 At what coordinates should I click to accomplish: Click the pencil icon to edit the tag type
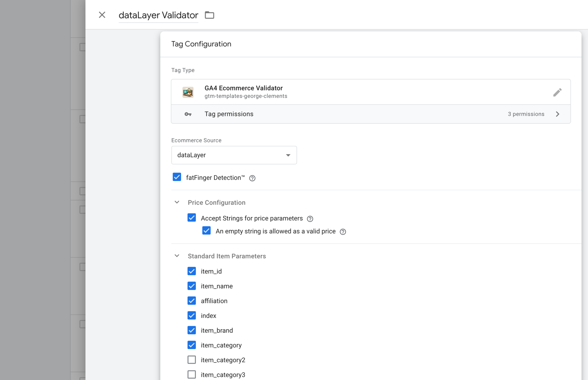coord(557,92)
